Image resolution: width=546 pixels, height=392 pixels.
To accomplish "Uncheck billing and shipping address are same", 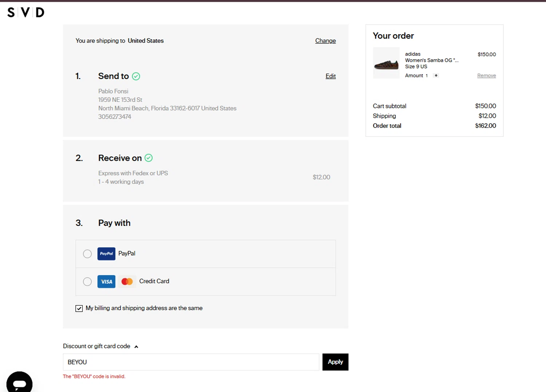I will (79, 308).
